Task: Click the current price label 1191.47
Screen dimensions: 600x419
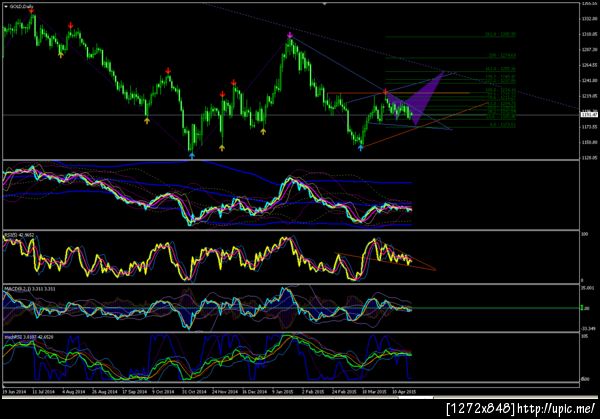Action: pos(589,114)
